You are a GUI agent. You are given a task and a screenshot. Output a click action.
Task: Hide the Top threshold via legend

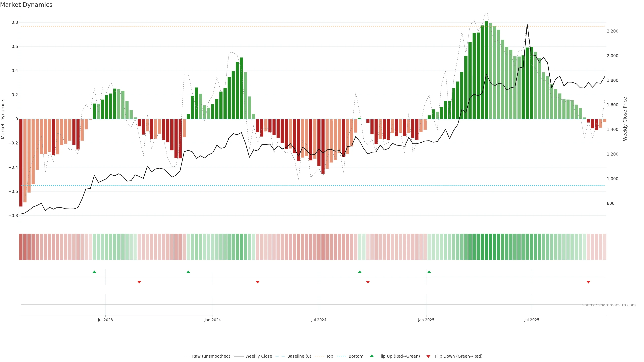pos(330,356)
